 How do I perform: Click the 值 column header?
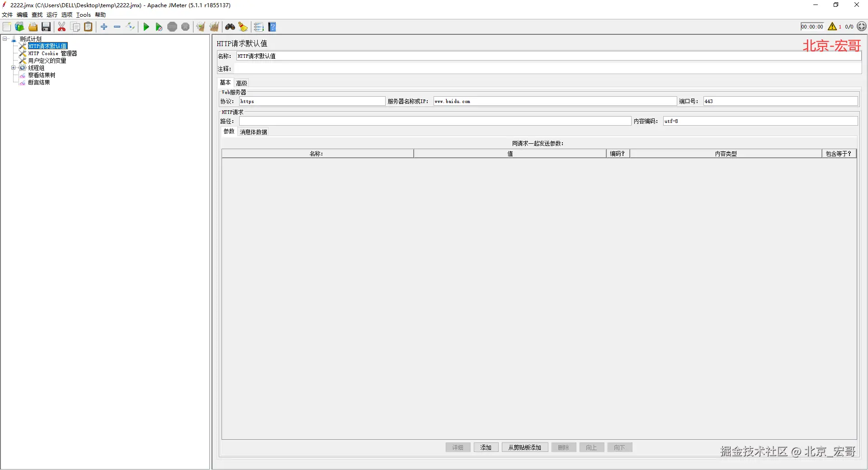point(510,154)
